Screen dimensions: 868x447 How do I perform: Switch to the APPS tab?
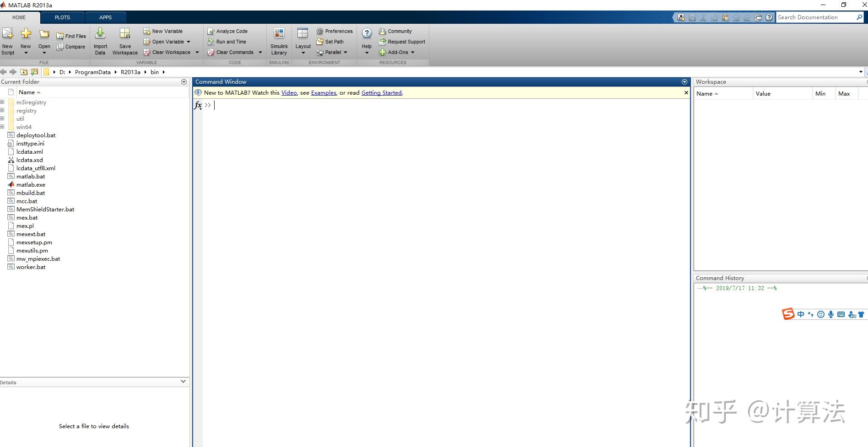point(105,17)
